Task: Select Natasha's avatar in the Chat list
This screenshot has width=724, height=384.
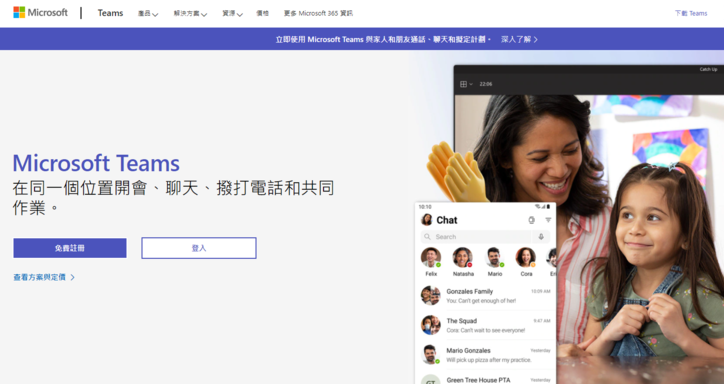Action: point(462,257)
